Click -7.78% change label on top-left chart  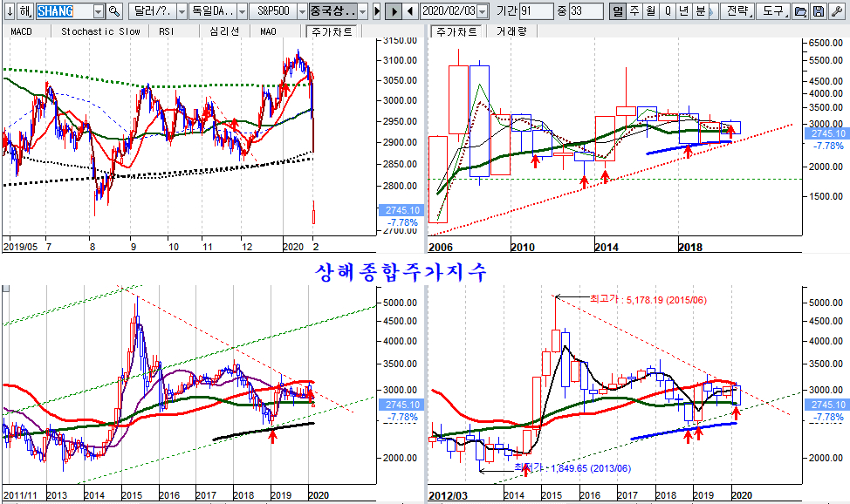pyautogui.click(x=402, y=222)
